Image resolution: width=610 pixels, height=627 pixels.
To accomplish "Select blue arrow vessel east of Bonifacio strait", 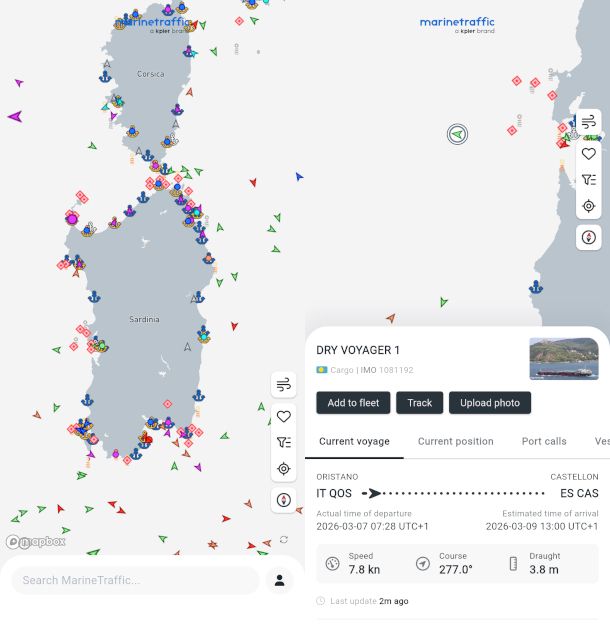I will 299,176.
